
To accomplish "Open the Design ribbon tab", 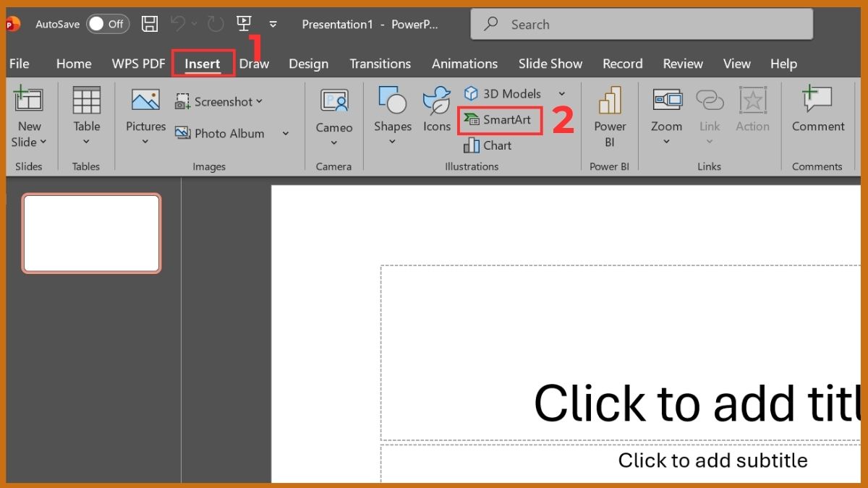I will [x=308, y=64].
